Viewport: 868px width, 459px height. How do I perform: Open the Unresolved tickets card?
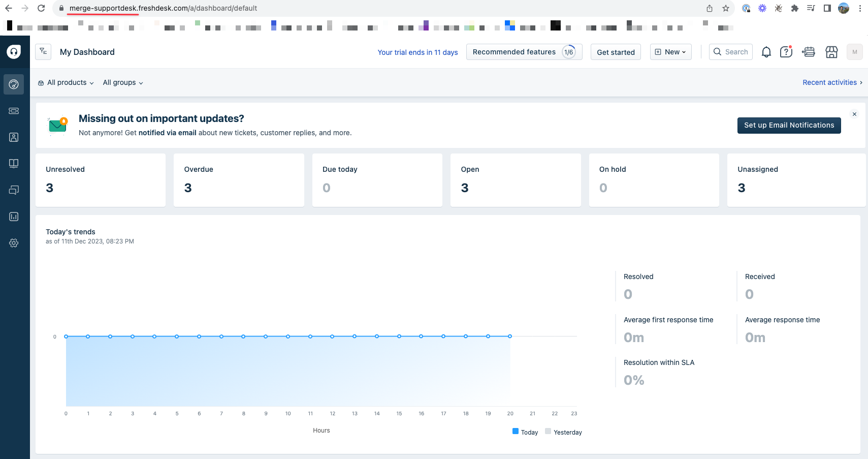click(x=101, y=180)
